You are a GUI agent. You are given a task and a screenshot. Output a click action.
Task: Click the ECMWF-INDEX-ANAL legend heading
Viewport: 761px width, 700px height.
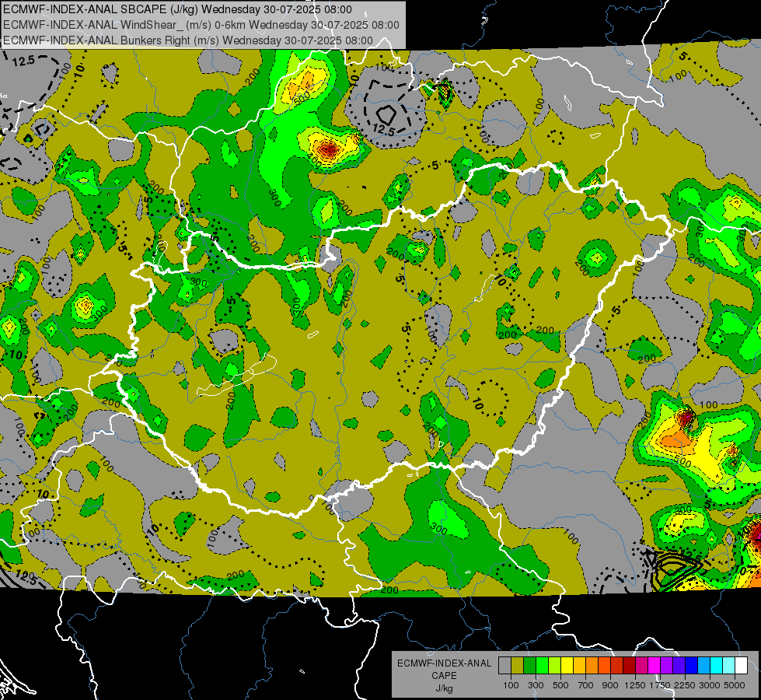coord(444,663)
